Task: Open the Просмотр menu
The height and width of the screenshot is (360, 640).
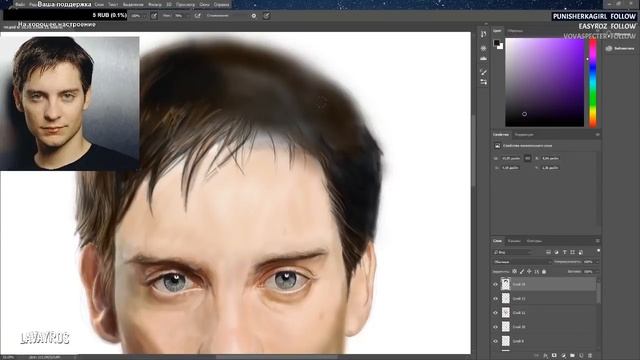Action: tap(185, 4)
